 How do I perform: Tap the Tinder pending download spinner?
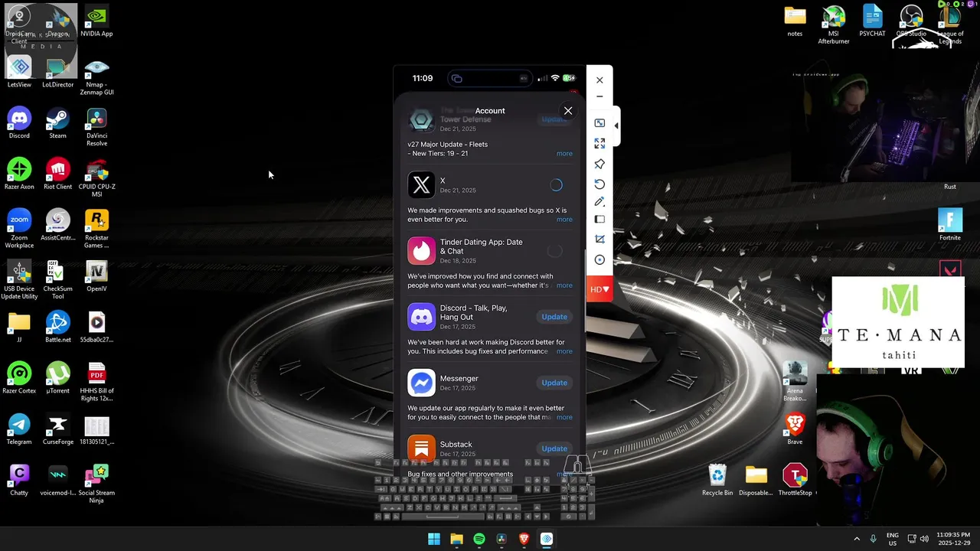555,250
